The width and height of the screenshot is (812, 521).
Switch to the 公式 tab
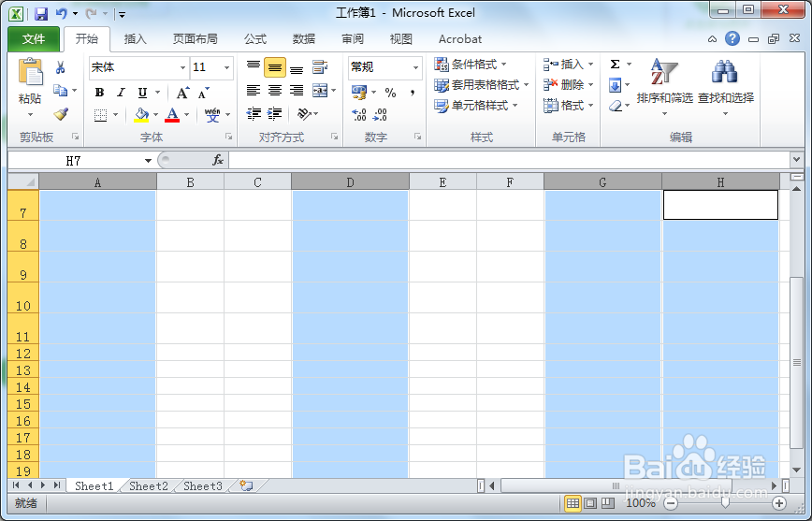[x=255, y=39]
